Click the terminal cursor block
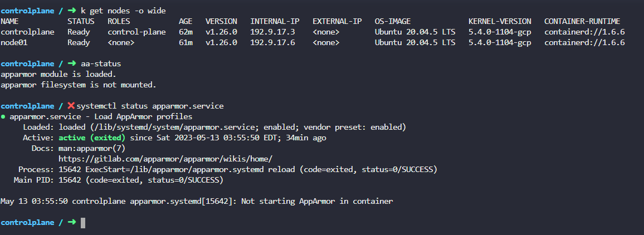 83,223
